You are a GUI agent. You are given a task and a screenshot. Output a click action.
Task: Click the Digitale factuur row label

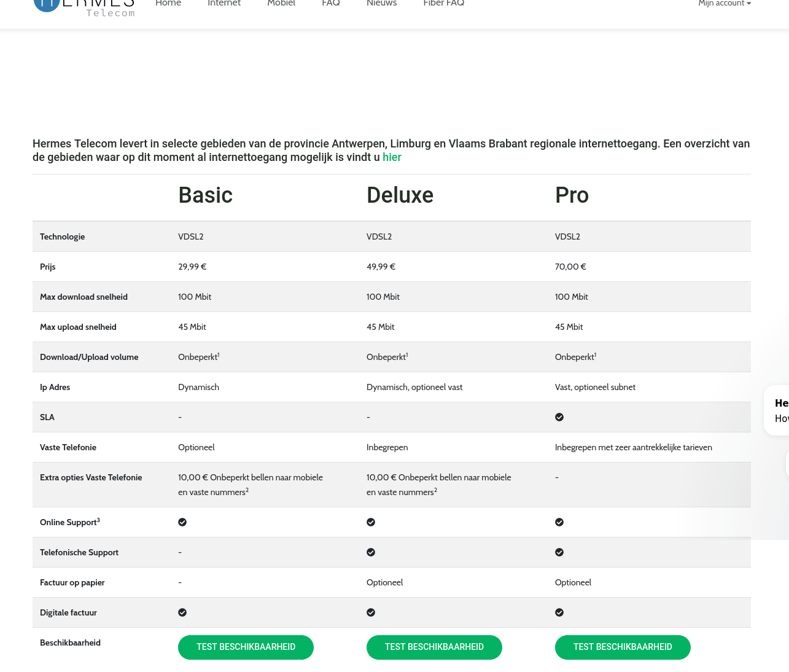pyautogui.click(x=68, y=612)
